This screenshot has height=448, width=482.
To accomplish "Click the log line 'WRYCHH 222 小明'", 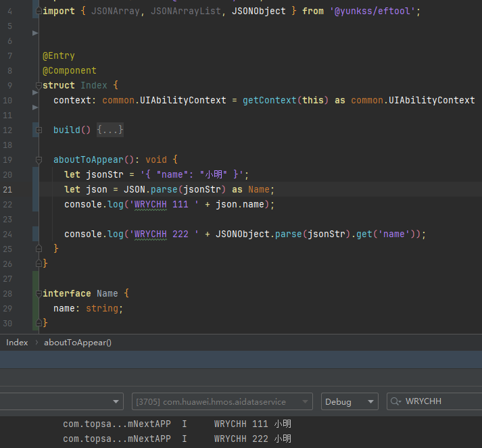I will [252, 439].
